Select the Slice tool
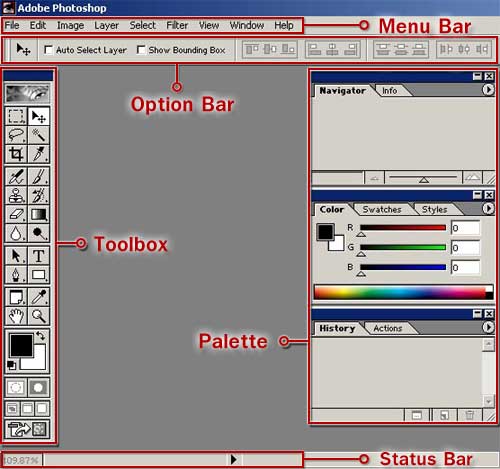Viewport: 500px width, 469px height. [x=39, y=154]
